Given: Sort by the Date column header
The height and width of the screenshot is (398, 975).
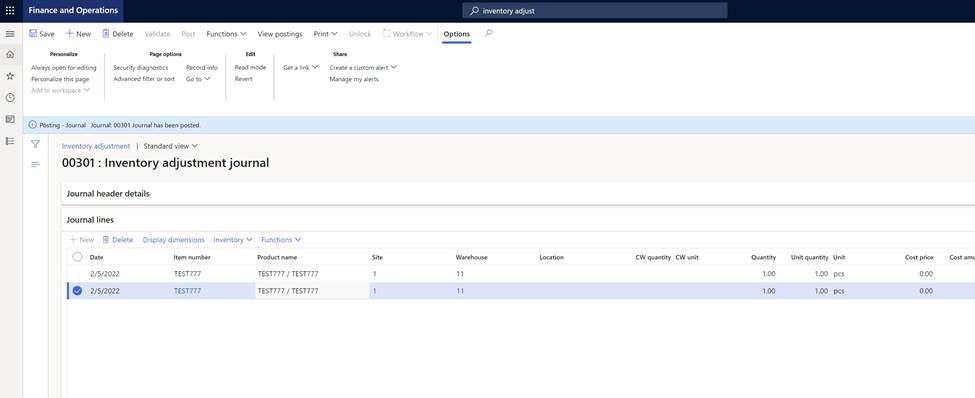Looking at the screenshot, I should (96, 257).
